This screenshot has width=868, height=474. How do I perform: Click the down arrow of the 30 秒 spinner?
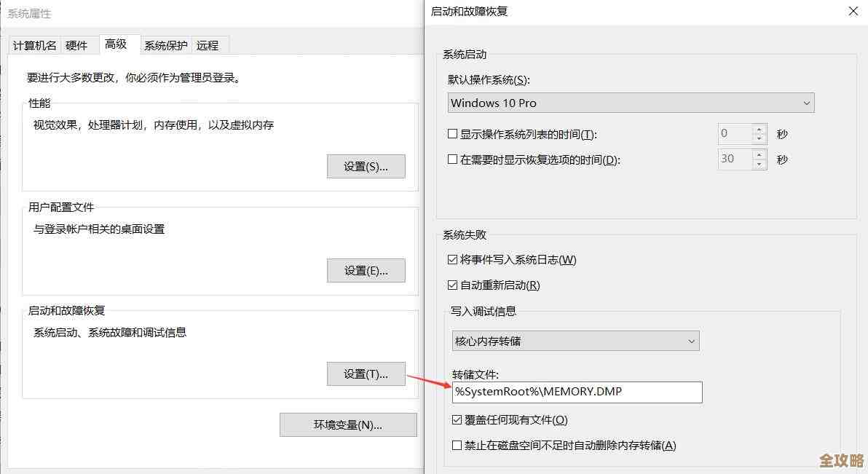(x=757, y=163)
